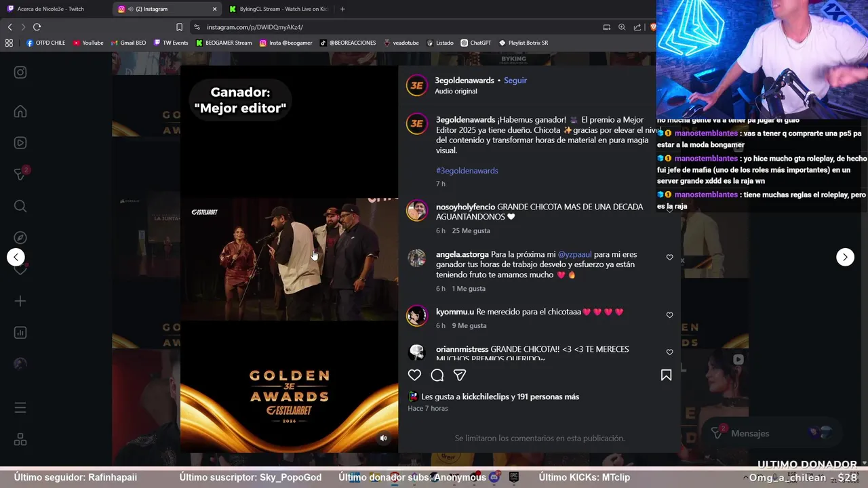Open #3egoldenawards hashtag

467,171
